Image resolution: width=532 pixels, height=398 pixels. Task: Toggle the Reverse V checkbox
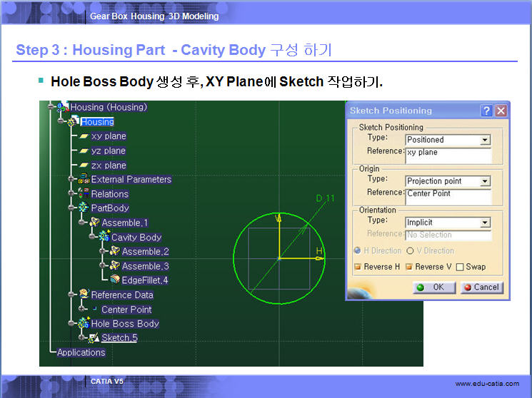(409, 267)
